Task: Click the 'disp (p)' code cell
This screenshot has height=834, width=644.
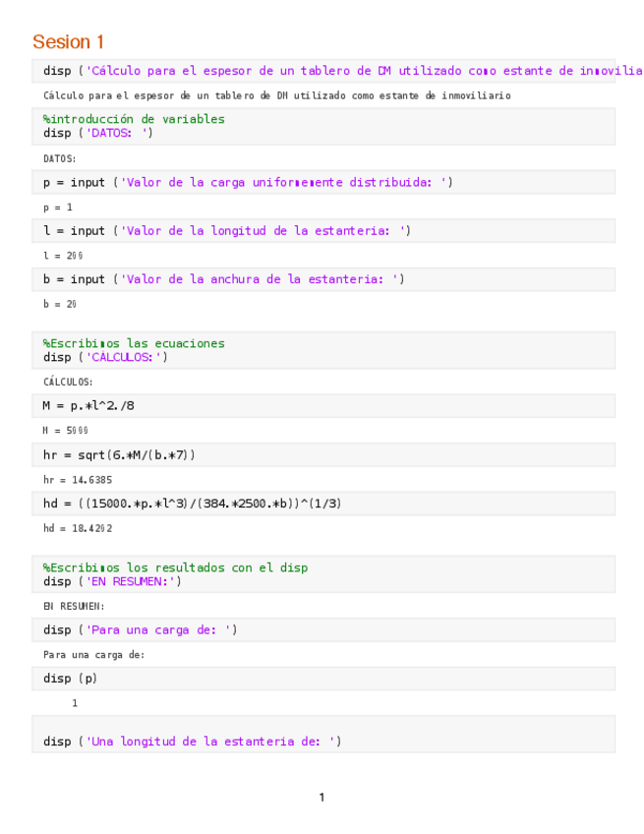Action: pyautogui.click(x=71, y=678)
